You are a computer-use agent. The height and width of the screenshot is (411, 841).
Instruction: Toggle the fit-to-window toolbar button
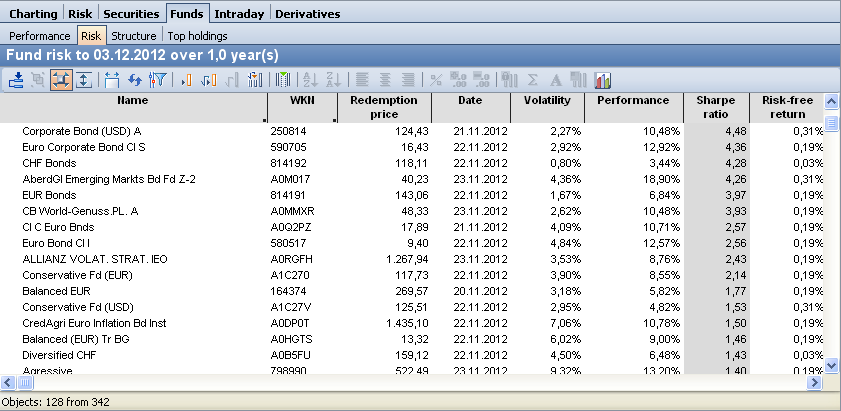[61, 80]
